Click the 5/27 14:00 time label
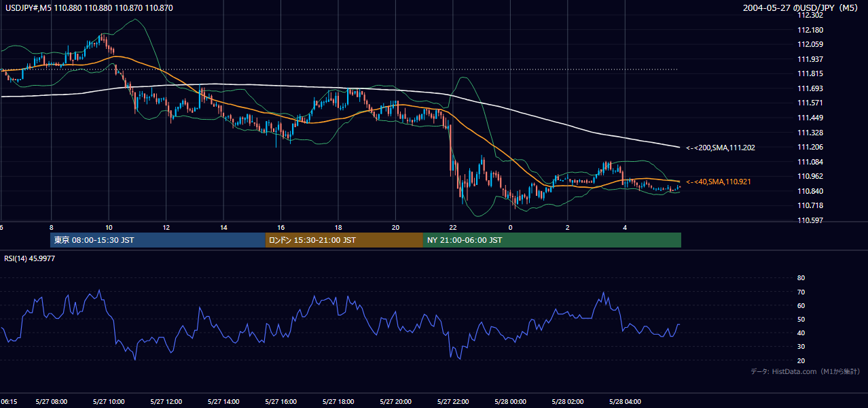The width and height of the screenshot is (868, 408). (223, 402)
